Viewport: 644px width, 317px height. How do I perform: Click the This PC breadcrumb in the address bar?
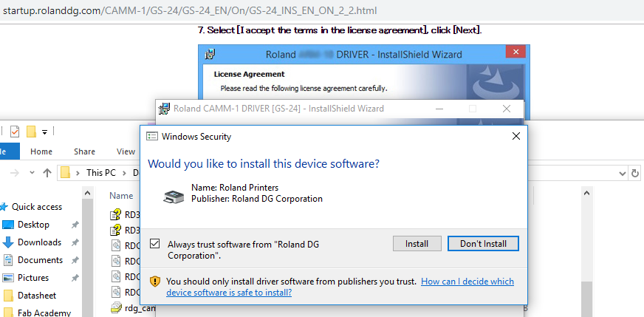point(100,173)
